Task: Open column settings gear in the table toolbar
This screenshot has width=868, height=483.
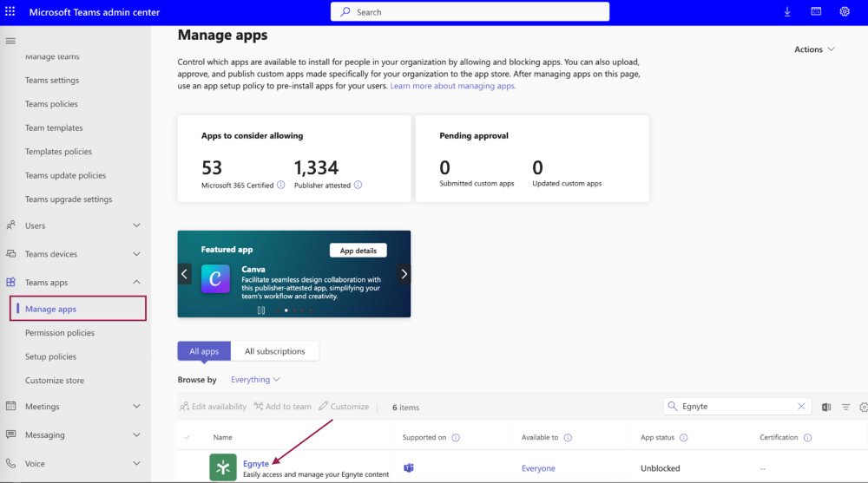Action: point(864,408)
